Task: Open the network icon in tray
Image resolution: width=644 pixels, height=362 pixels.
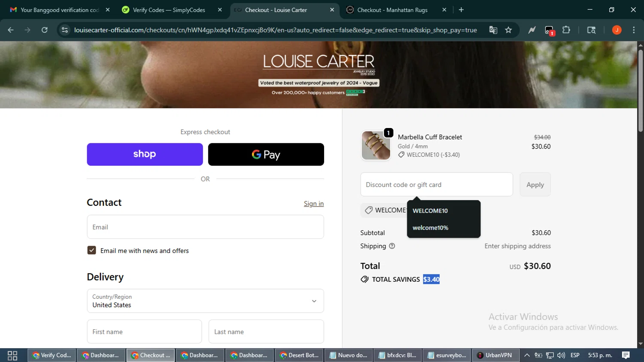Action: pyautogui.click(x=550, y=355)
